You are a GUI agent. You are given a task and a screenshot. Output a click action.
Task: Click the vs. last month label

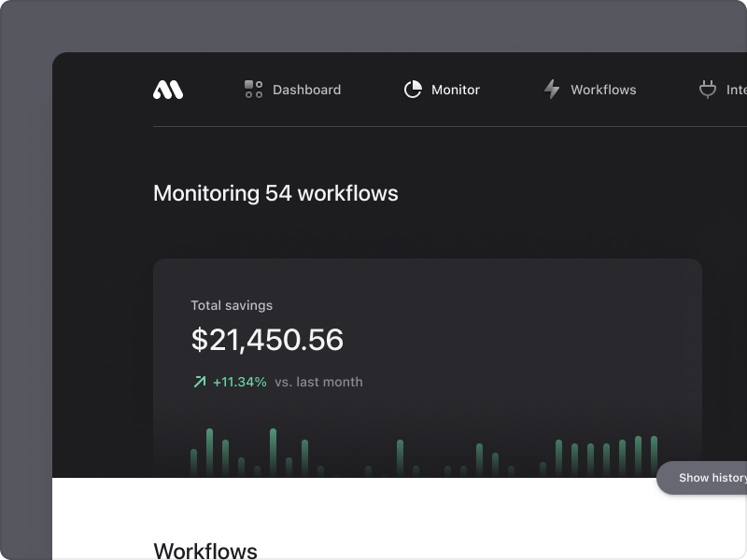(x=321, y=382)
